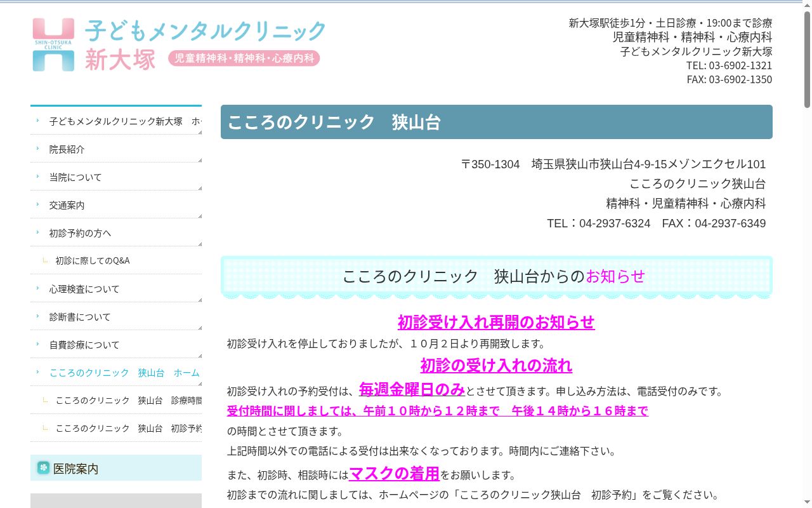Screen dimensions: 812x508
Task: Open 診断書について page
Action: pyautogui.click(x=116, y=317)
